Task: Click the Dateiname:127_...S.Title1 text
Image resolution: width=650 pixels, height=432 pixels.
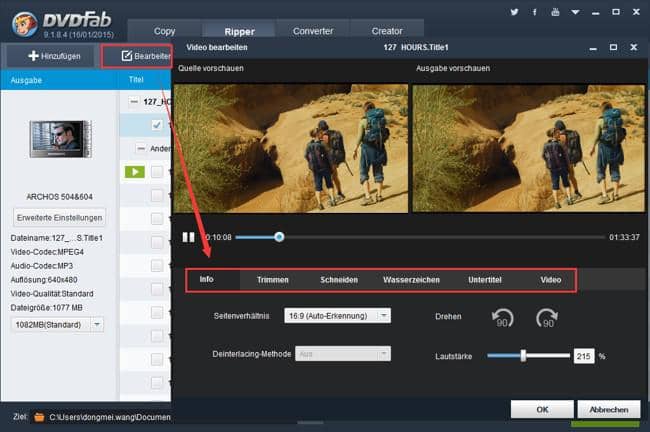Action: tap(56, 238)
